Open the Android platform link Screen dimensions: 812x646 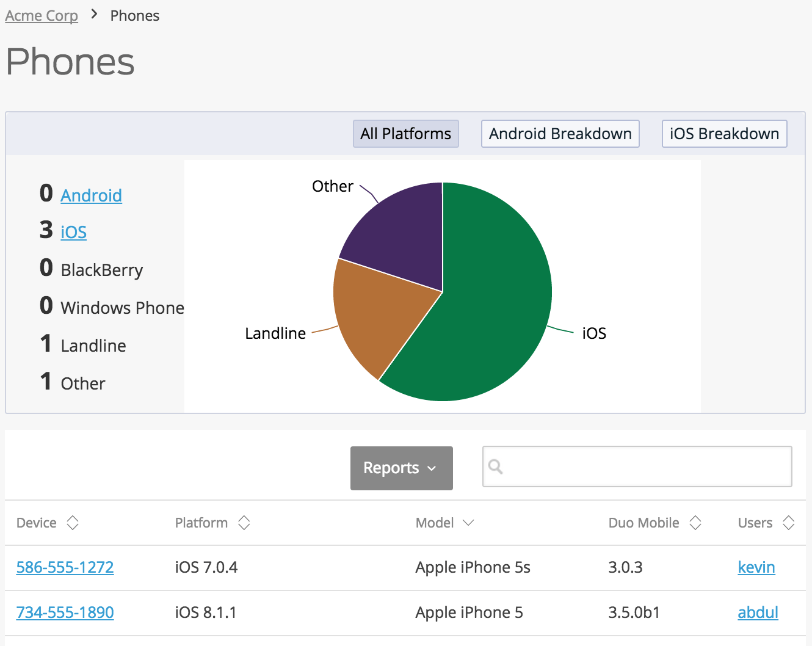[x=92, y=195]
